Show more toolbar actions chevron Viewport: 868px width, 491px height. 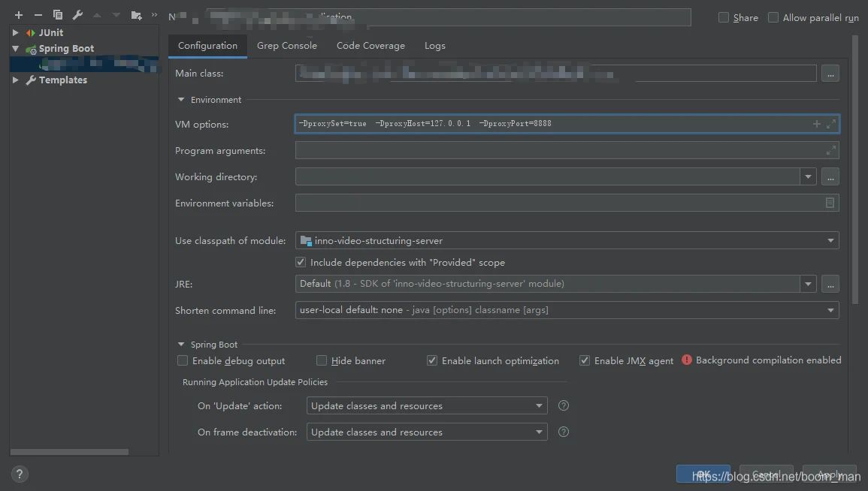pyautogui.click(x=155, y=14)
